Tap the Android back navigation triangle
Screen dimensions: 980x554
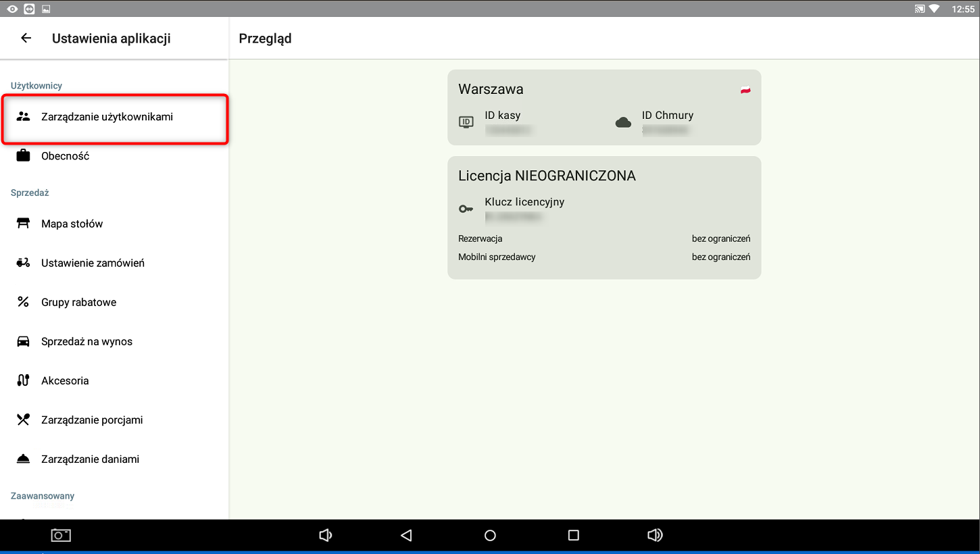click(x=406, y=535)
